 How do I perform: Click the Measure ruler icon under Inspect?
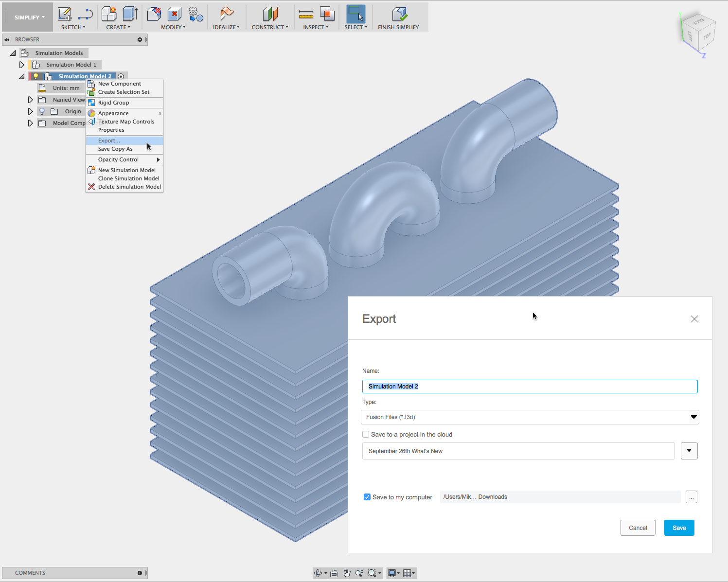(306, 14)
